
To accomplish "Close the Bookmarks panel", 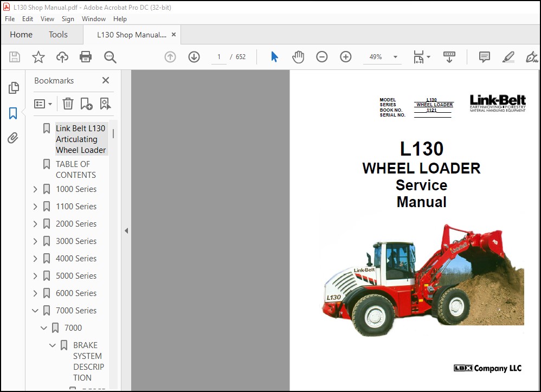I will [x=106, y=80].
